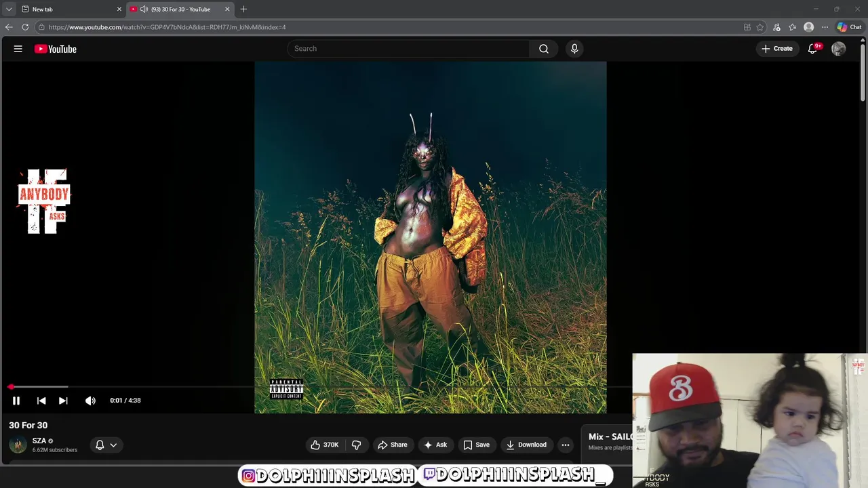Image resolution: width=868 pixels, height=488 pixels.
Task: Click the search magnifier button
Action: tap(544, 49)
